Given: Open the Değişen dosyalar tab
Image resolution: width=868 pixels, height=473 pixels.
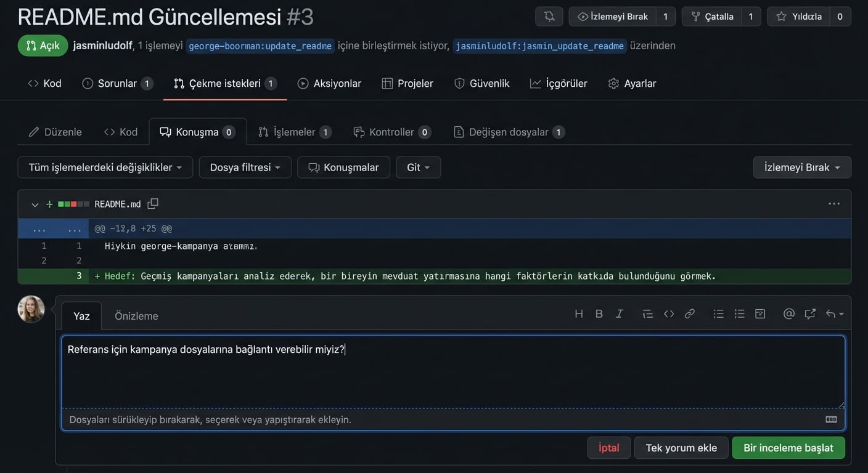Looking at the screenshot, I should [x=508, y=132].
